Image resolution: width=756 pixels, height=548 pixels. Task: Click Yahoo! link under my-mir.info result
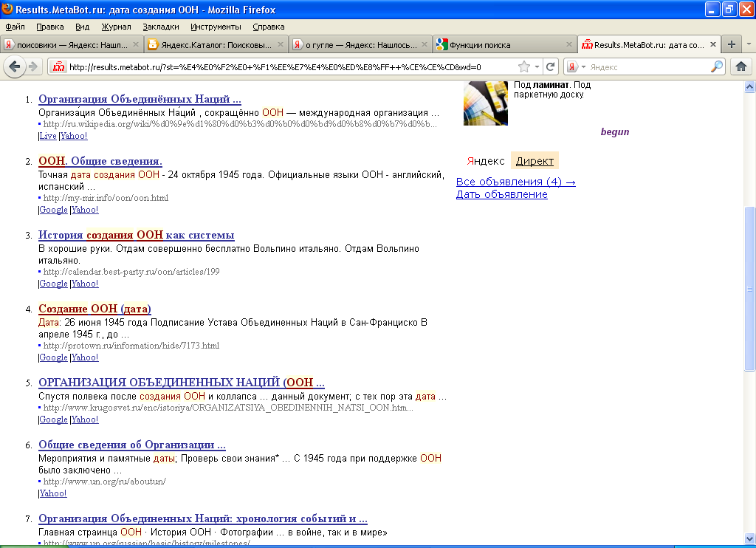(x=85, y=210)
